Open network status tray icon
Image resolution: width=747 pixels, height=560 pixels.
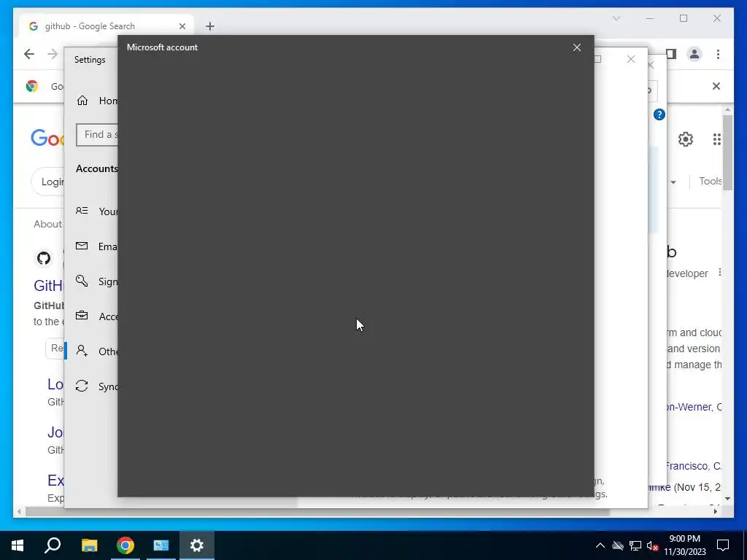coord(635,545)
